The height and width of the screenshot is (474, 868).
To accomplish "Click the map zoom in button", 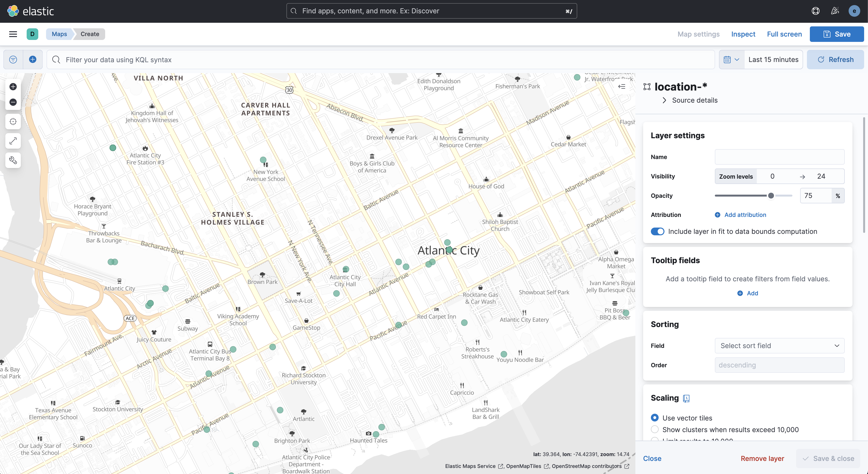I will (13, 87).
